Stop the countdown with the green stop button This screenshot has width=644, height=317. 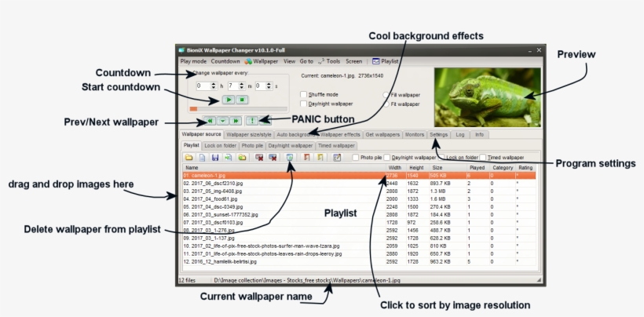click(242, 100)
